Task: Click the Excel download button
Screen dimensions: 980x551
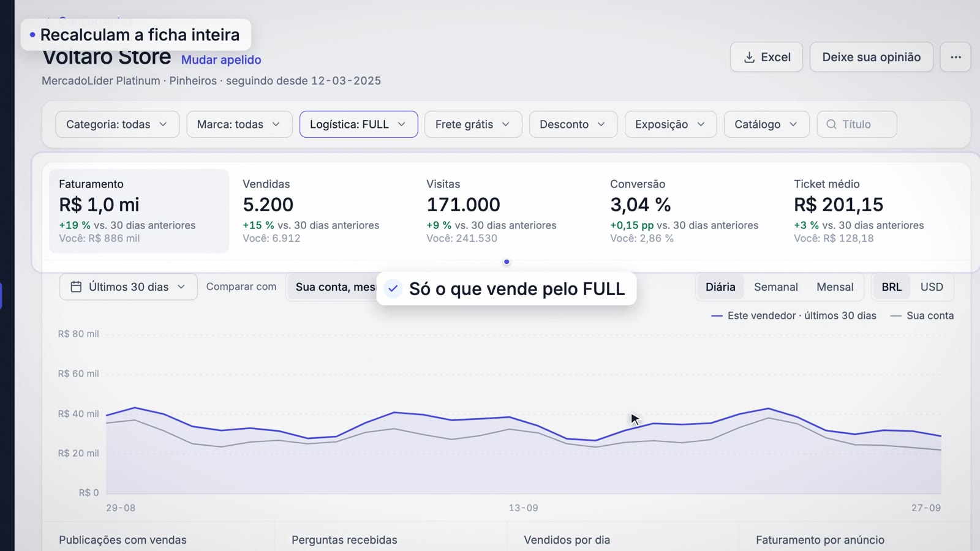Action: pyautogui.click(x=766, y=57)
